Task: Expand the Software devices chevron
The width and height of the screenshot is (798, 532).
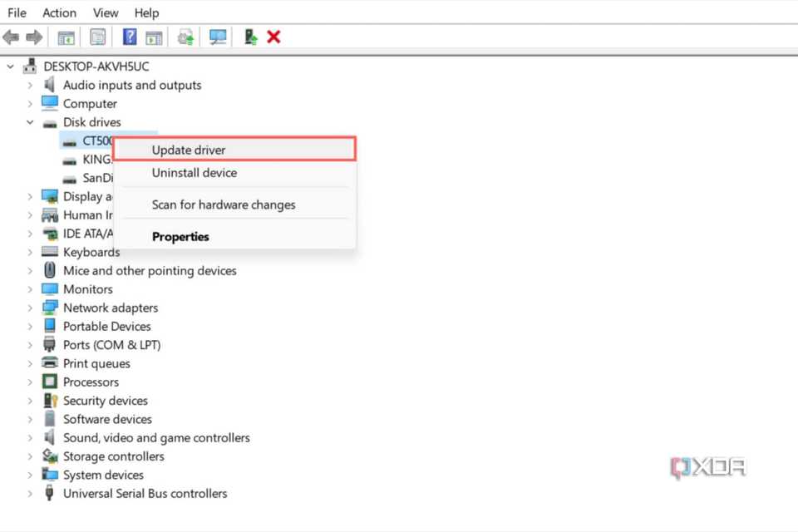Action: (x=30, y=419)
